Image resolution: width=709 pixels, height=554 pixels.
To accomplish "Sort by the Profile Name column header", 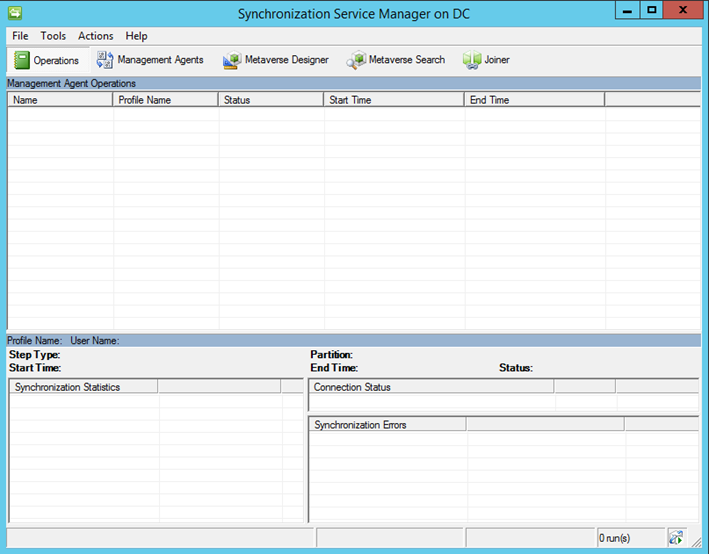I will [x=165, y=100].
